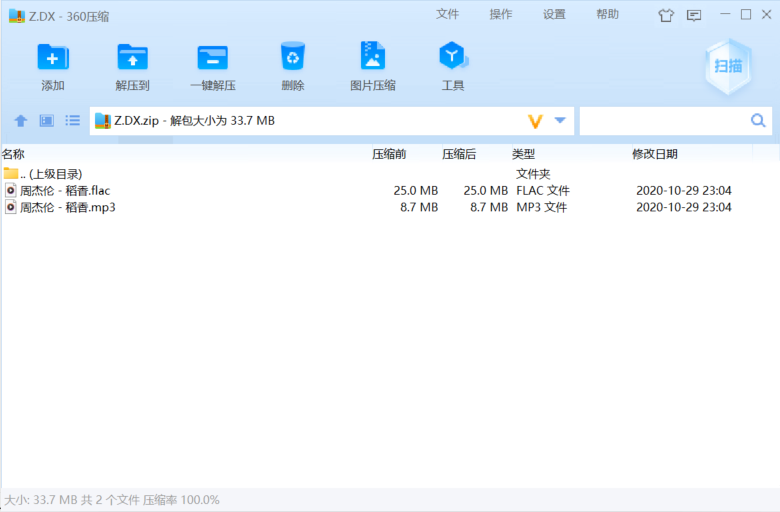The height and width of the screenshot is (512, 780).
Task: Sort by the 类型 column header
Action: coord(523,154)
